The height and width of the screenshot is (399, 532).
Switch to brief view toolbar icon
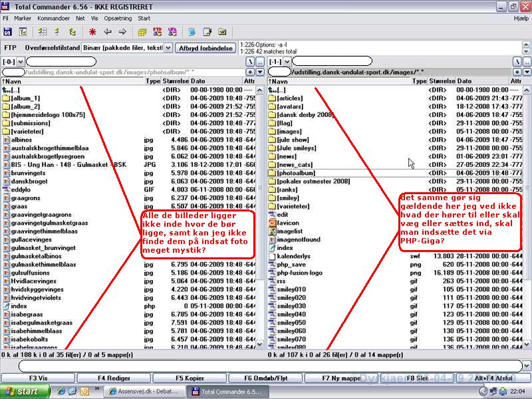tap(43, 32)
